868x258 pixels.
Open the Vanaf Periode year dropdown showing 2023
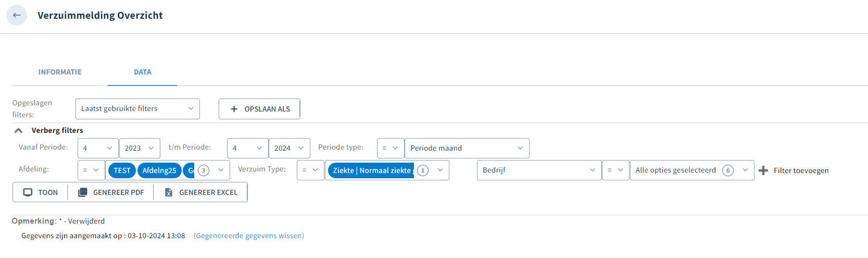(x=140, y=148)
